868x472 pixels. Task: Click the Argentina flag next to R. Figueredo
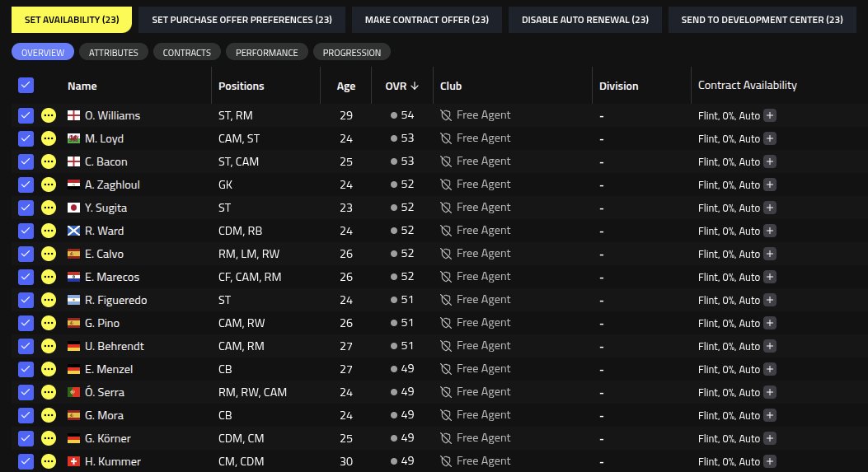[73, 300]
